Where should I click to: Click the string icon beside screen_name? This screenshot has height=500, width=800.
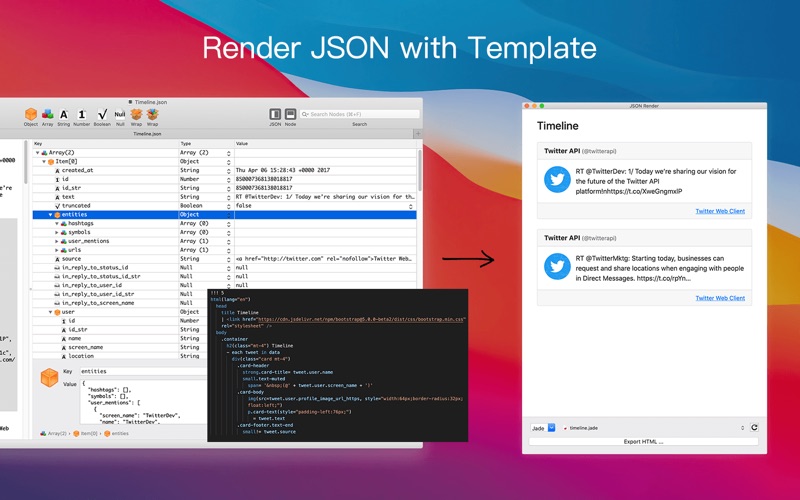click(64, 347)
